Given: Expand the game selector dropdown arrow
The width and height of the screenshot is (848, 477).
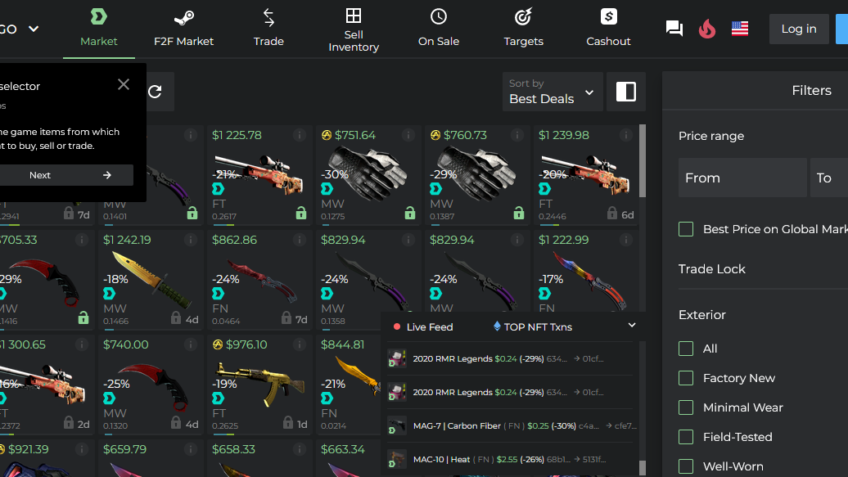Looking at the screenshot, I should (34, 29).
